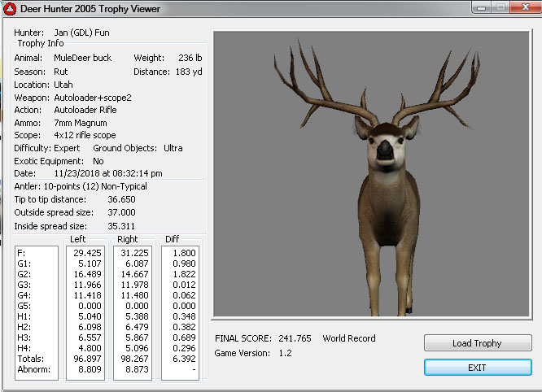The height and width of the screenshot is (392, 542).
Task: Click left G4 value '11.418'
Action: (x=87, y=295)
